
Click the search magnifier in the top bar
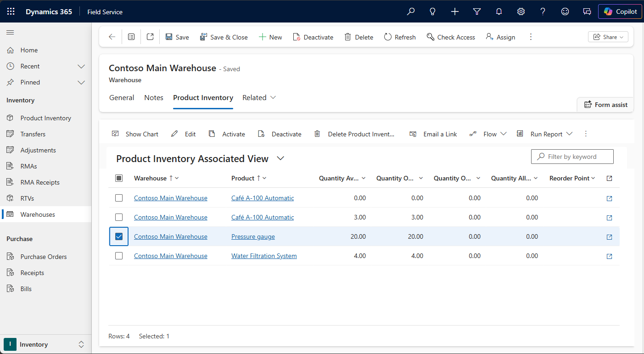(411, 11)
